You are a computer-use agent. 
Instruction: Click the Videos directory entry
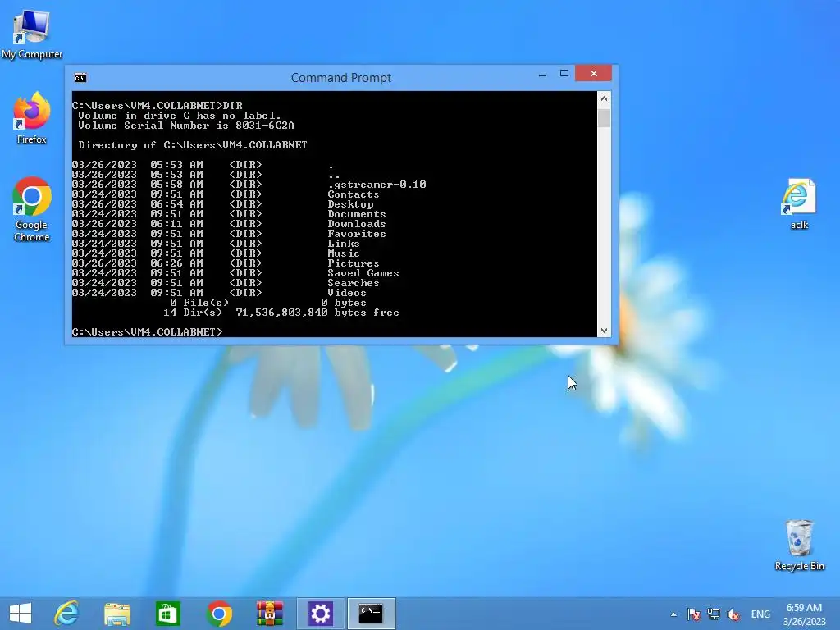coord(347,293)
